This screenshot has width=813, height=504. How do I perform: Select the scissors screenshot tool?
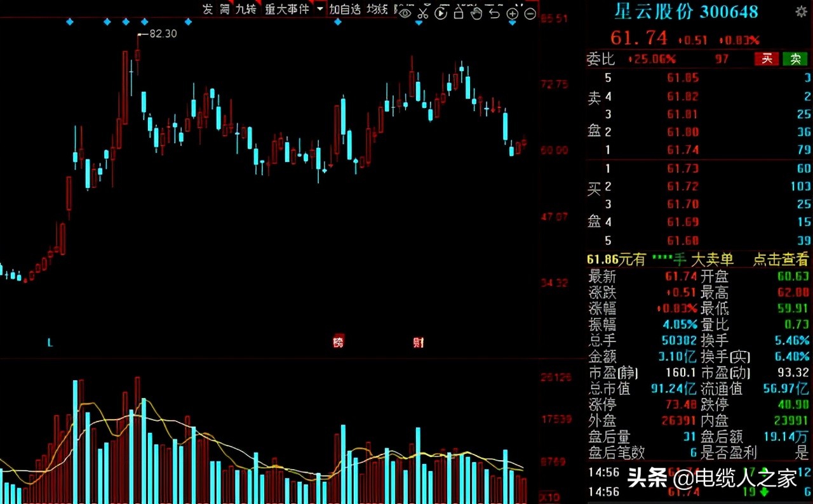(423, 13)
